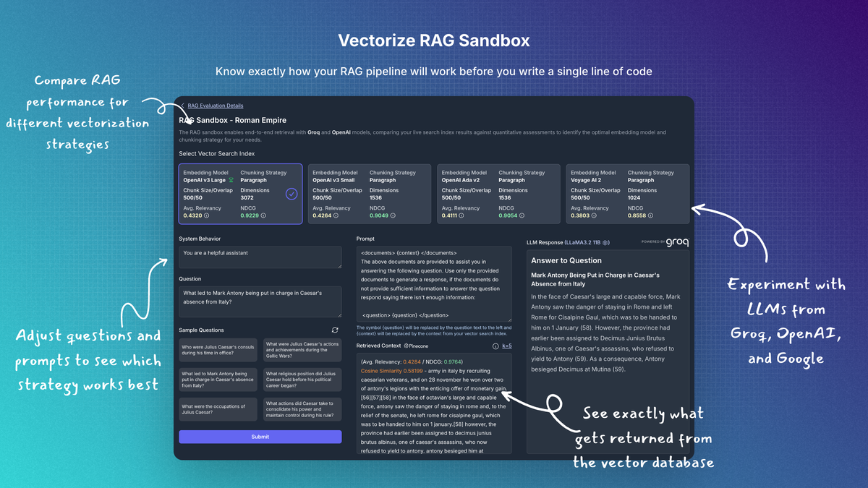Pick sample question about Julius Caesar's consuls
868x488 pixels.
[218, 351]
